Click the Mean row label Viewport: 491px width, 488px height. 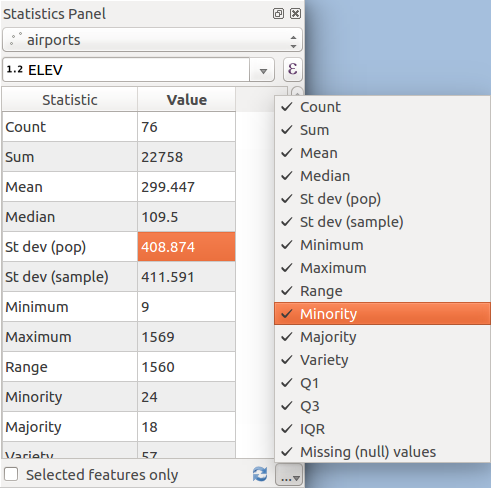pos(70,187)
